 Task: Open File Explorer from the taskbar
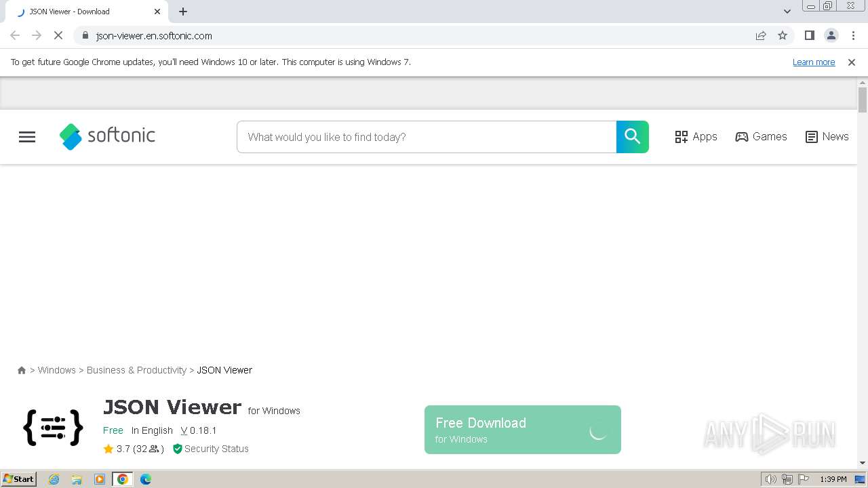coord(77,479)
